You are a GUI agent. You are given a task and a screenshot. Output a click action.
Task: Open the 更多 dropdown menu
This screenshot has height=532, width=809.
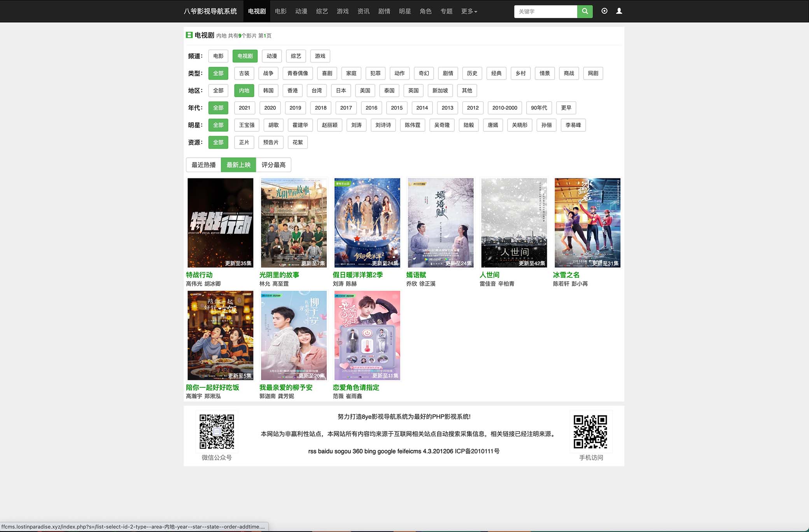[x=469, y=11]
